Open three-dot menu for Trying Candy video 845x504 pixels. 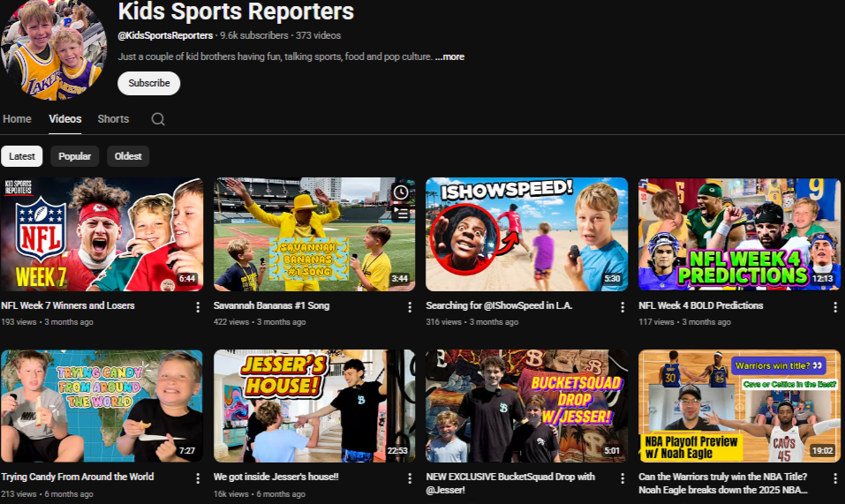tap(197, 478)
